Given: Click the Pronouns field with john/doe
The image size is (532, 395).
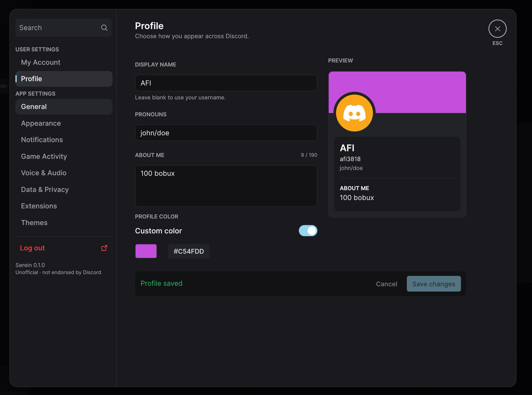Looking at the screenshot, I should (226, 133).
